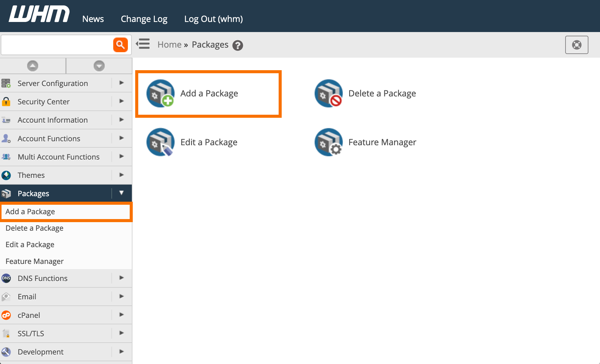The image size is (600, 364).
Task: Open cPanel label in sidebar
Action: 29,315
